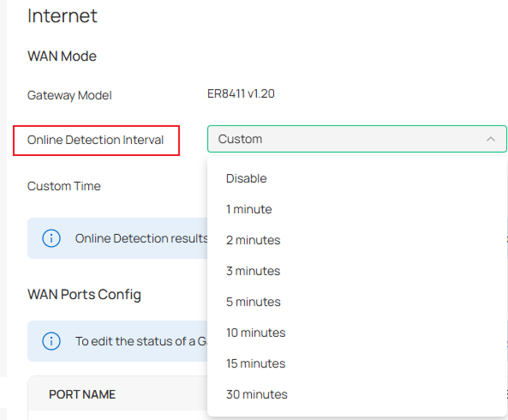Screen dimensions: 508x420
Task: Click the highlighted Online Detection Interval label
Action: click(x=95, y=139)
